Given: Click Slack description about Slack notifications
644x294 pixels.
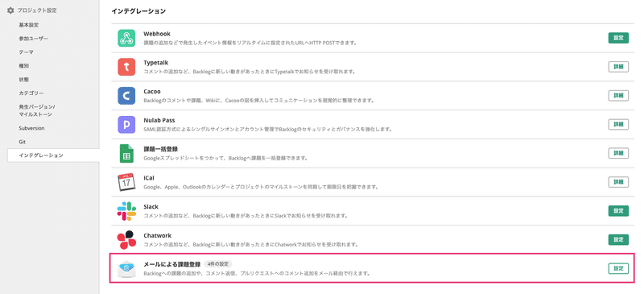Looking at the screenshot, I should point(246,215).
